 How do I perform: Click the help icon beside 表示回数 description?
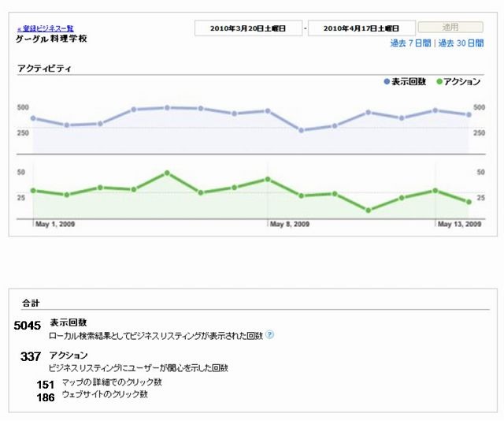coord(270,335)
